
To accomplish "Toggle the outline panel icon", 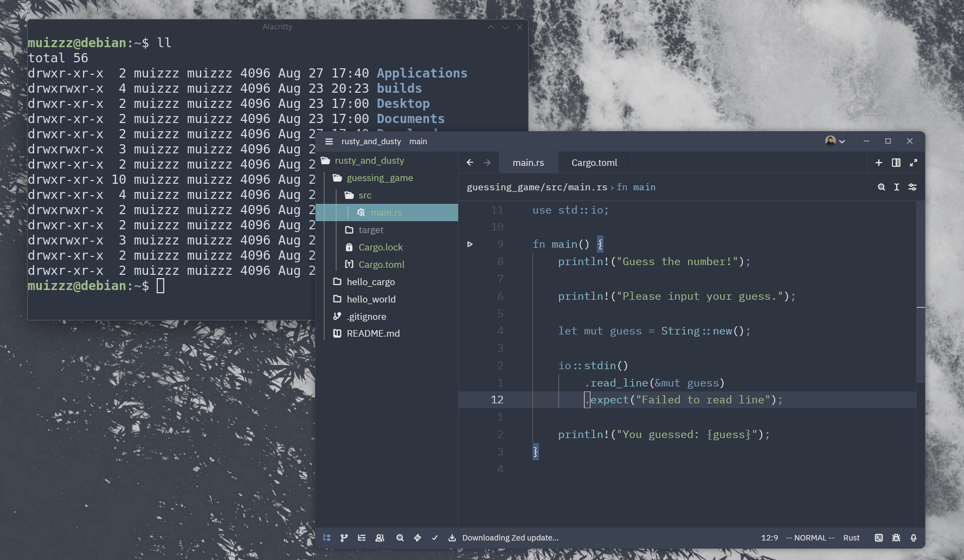I will (362, 538).
